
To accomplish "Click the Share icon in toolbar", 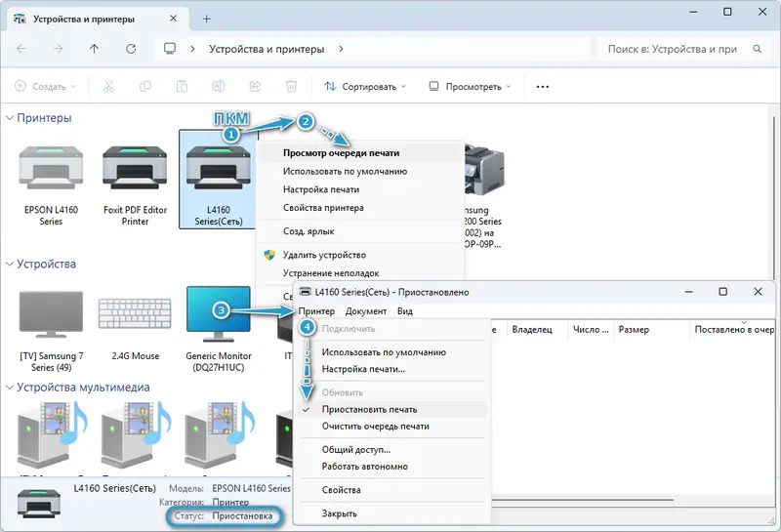I will point(255,87).
